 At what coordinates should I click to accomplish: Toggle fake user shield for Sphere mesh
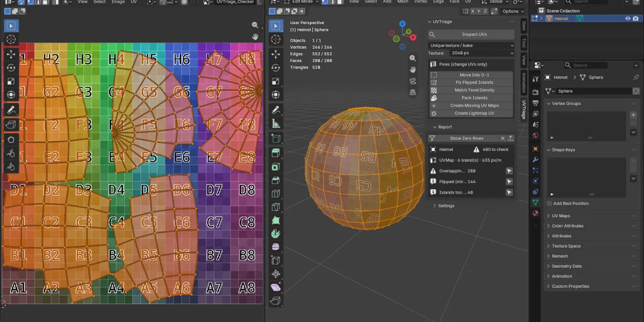(x=636, y=91)
